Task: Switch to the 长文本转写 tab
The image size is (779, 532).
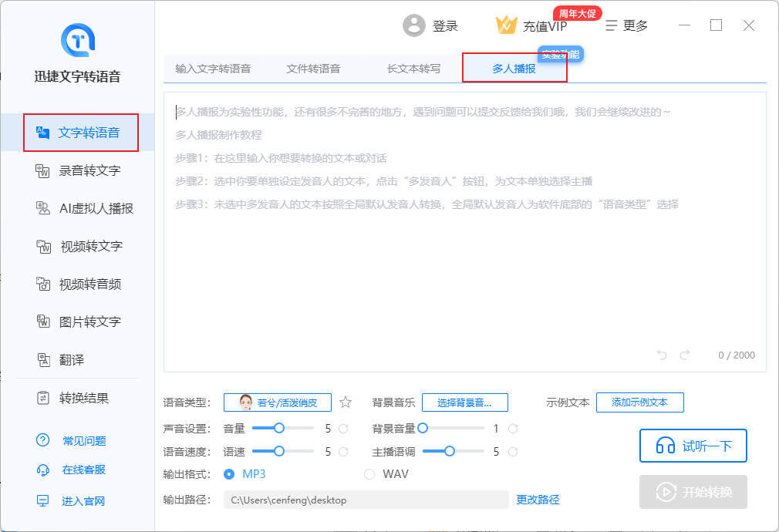Action: pos(414,69)
